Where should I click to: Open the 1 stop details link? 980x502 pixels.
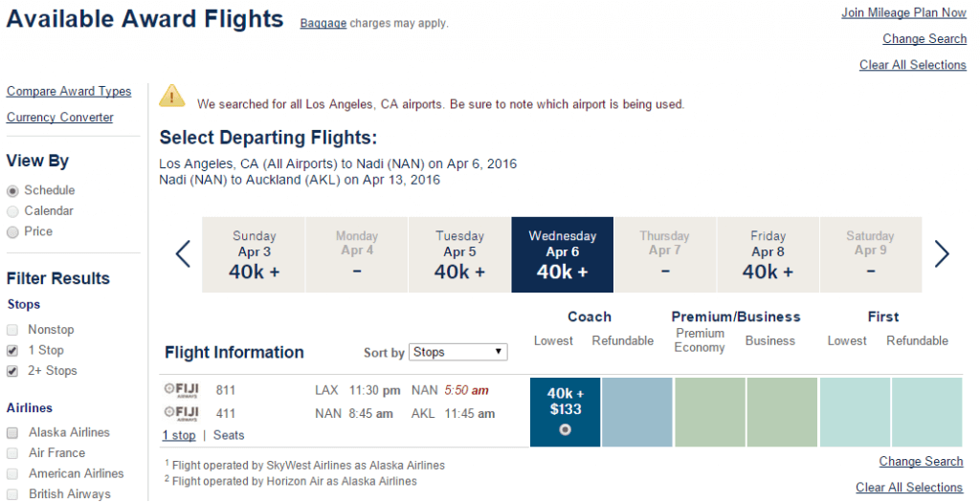[x=179, y=435]
